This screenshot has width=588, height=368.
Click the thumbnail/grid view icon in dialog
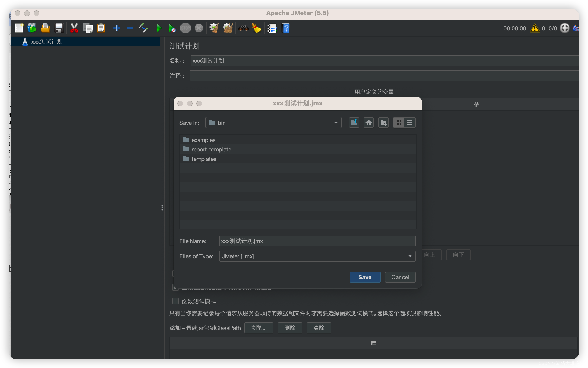(399, 123)
